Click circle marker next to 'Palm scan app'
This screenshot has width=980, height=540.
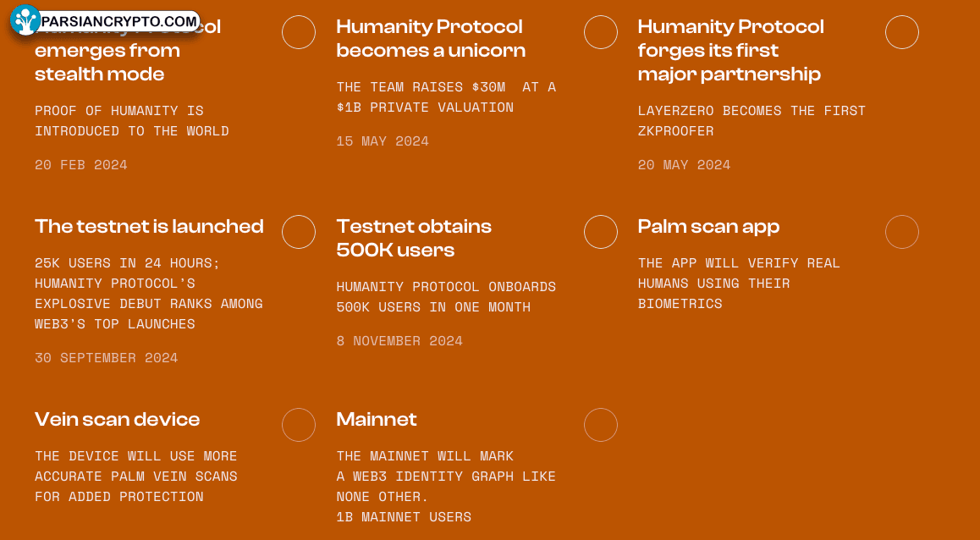(x=902, y=232)
